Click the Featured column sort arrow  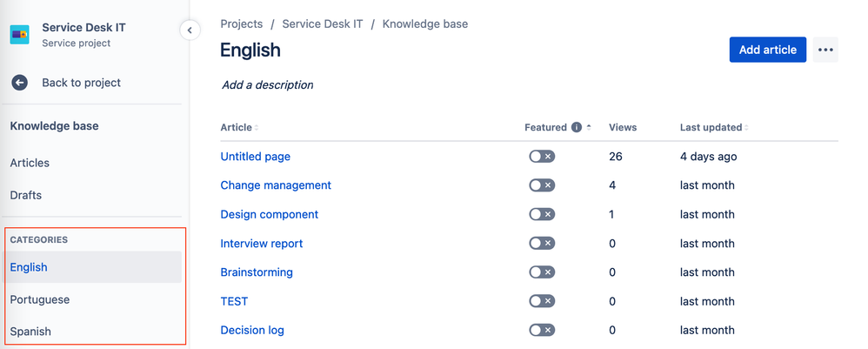(589, 127)
